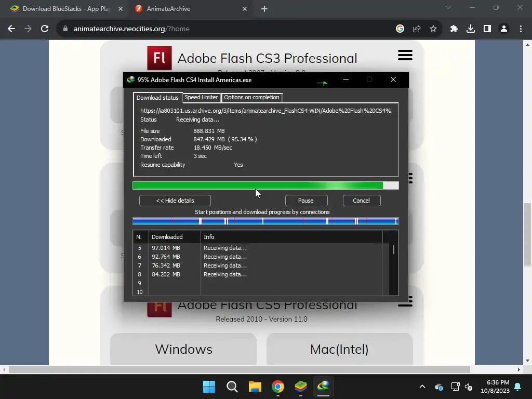Close the AnimateArchive tab
532x399 pixels.
coord(245,9)
